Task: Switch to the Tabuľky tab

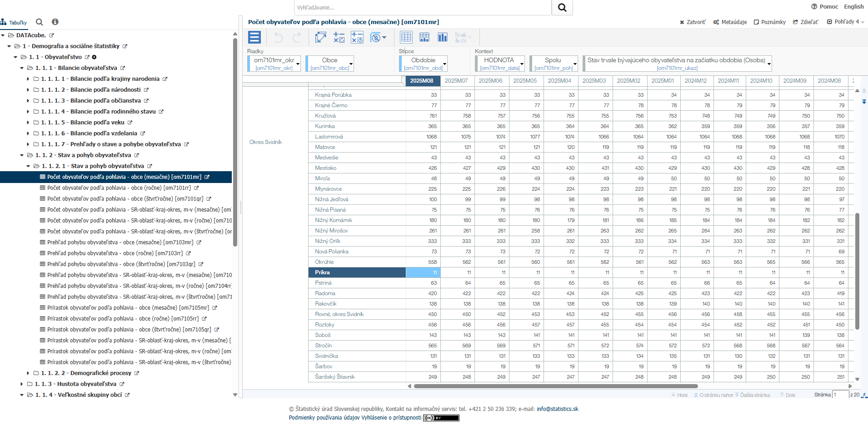Action: tap(14, 22)
